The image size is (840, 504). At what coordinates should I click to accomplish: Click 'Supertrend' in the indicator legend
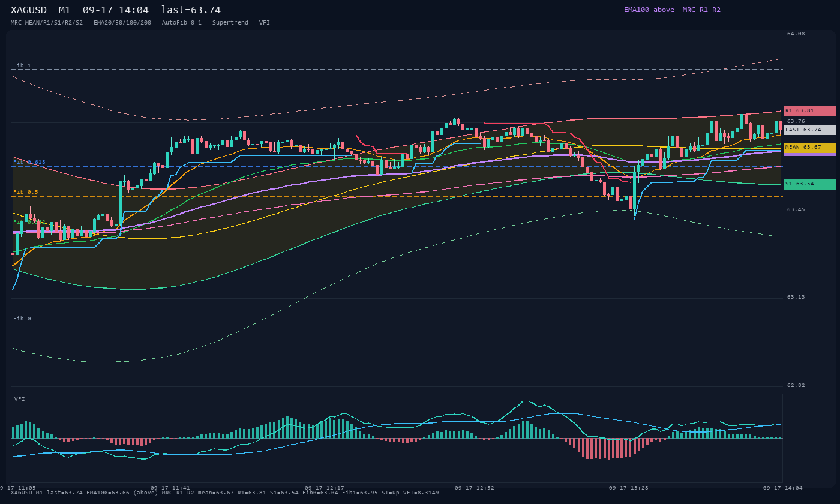[x=230, y=23]
